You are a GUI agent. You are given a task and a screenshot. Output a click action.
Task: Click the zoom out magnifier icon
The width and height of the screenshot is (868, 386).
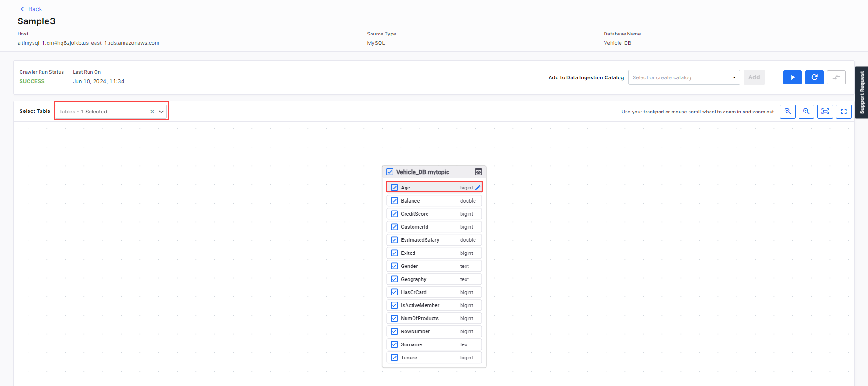[806, 112]
